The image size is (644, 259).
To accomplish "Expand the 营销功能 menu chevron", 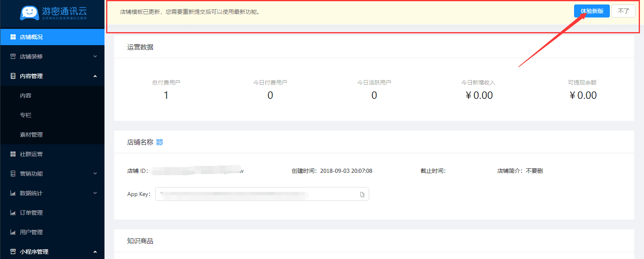I will (x=95, y=174).
